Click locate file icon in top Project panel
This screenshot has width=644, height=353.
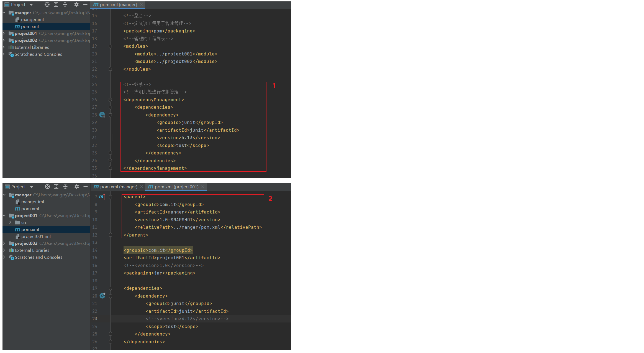point(47,4)
